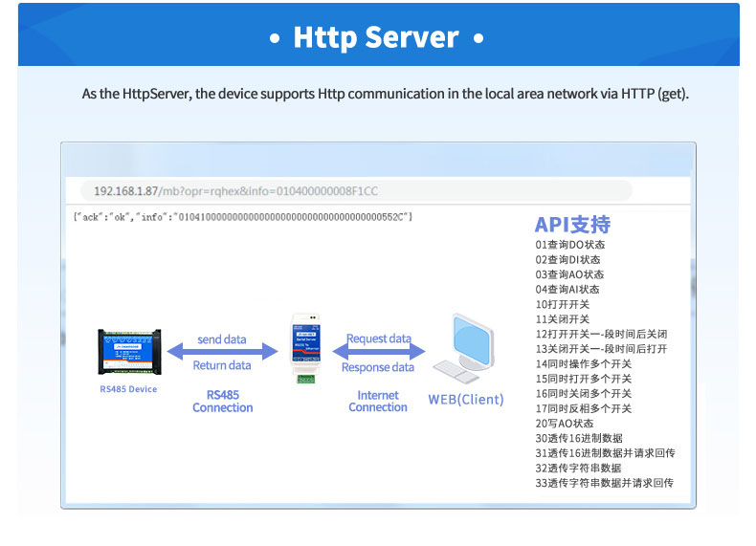Choose the '11关闭开关' API entry
Image resolution: width=756 pixels, height=546 pixels.
click(563, 319)
